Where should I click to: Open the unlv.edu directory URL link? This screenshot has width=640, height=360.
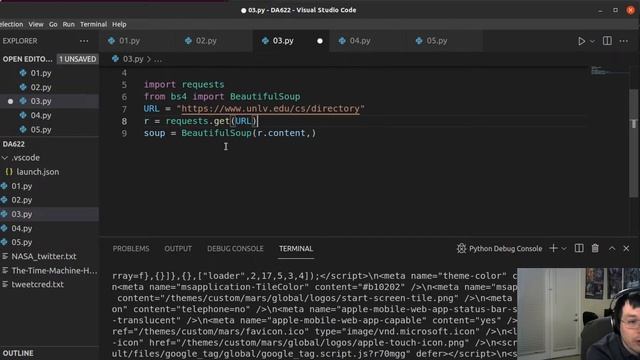(x=270, y=109)
